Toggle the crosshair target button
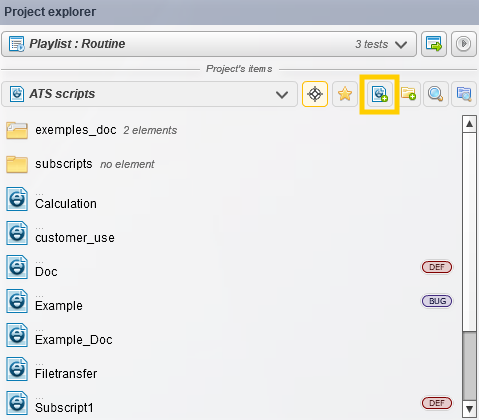This screenshot has width=479, height=420. tap(315, 94)
